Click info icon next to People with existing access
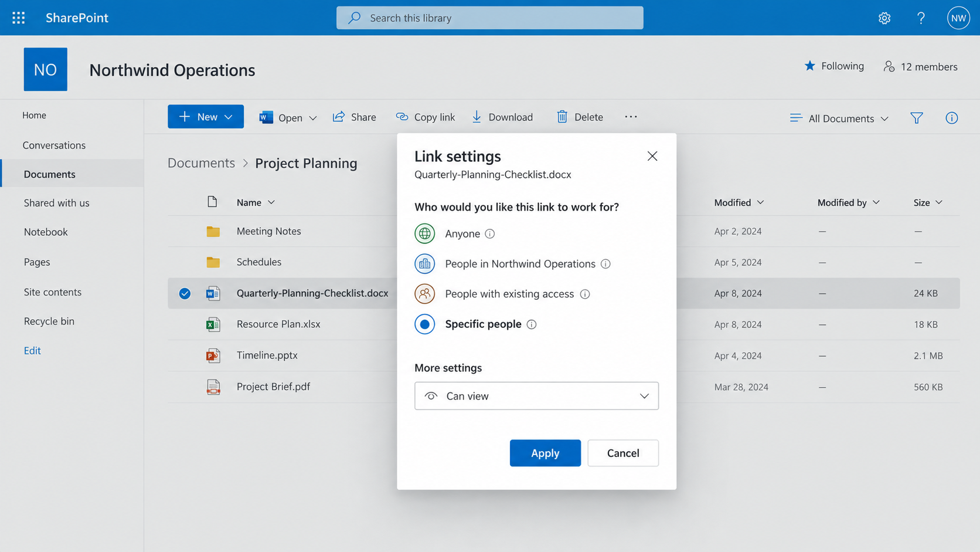980x552 pixels. tap(584, 294)
